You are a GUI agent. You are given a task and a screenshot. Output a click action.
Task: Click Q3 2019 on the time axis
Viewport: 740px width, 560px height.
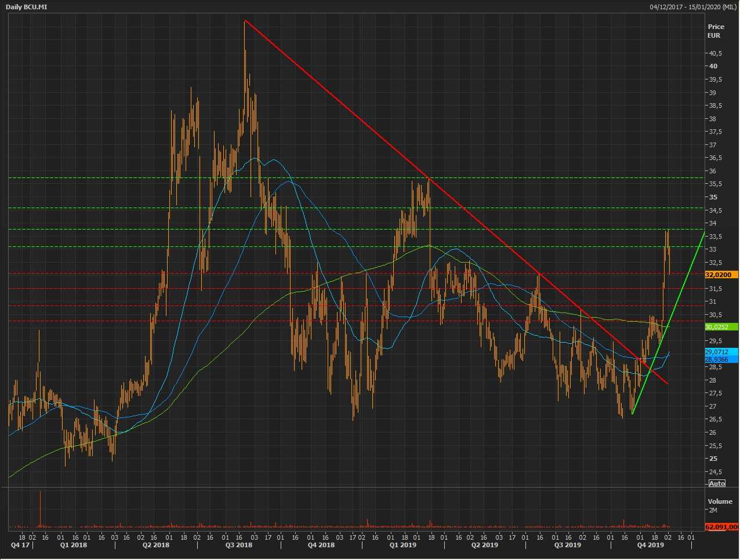pyautogui.click(x=567, y=545)
